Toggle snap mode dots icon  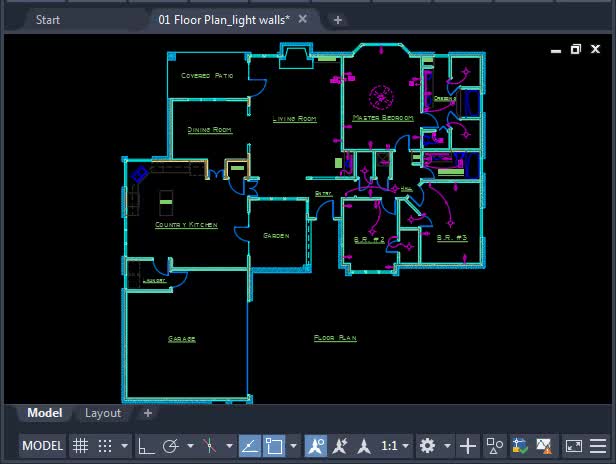[x=105, y=446]
